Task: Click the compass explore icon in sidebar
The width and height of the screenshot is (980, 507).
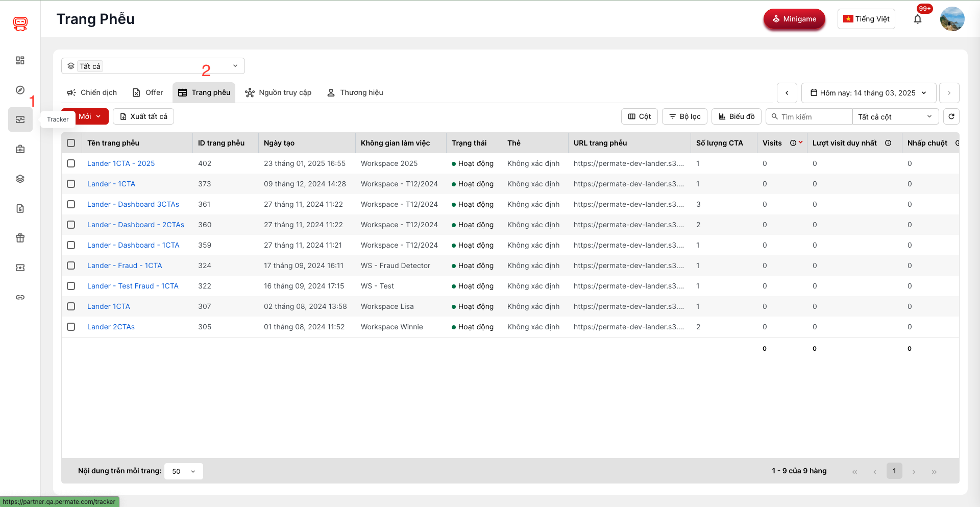Action: click(20, 90)
